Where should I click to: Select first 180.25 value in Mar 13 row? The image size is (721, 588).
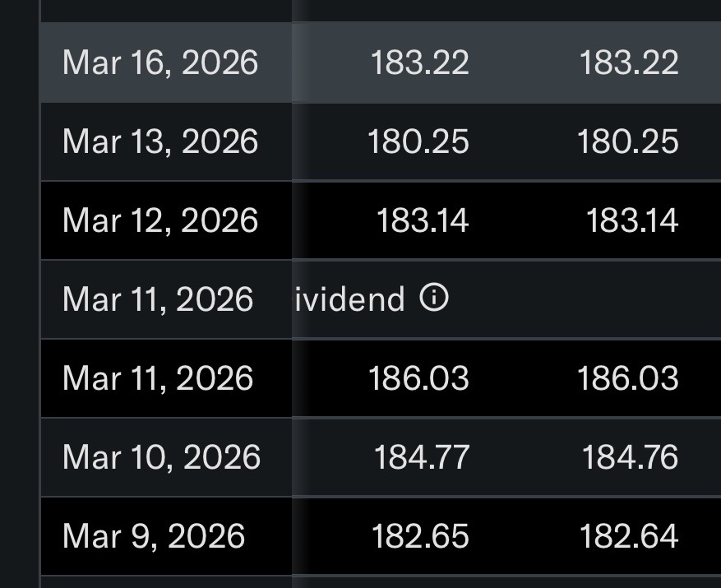pos(418,142)
